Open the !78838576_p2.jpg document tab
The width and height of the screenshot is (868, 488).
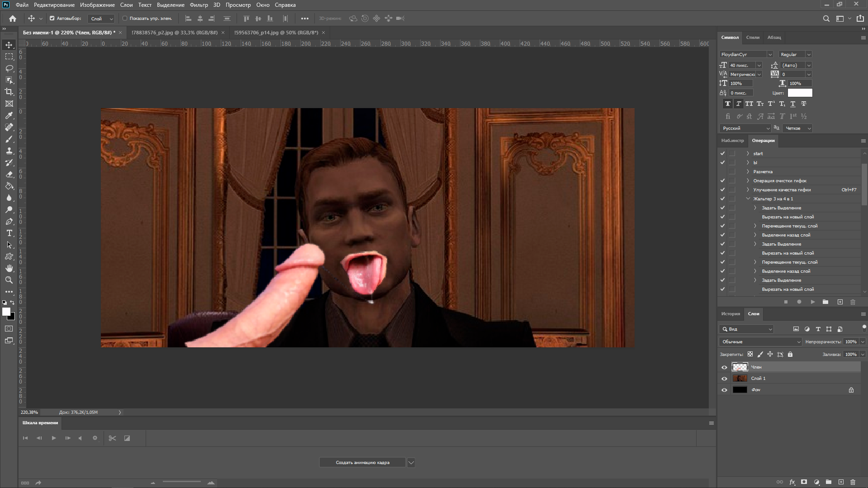174,33
